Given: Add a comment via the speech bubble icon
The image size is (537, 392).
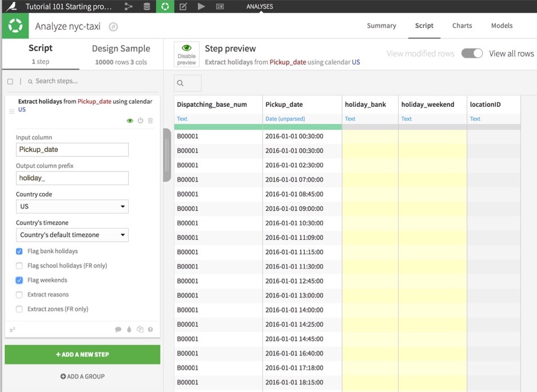Looking at the screenshot, I should tap(118, 330).
